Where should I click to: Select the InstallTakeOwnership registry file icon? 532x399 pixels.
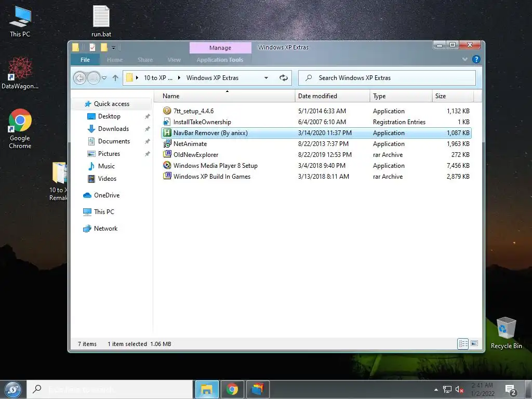click(x=167, y=122)
